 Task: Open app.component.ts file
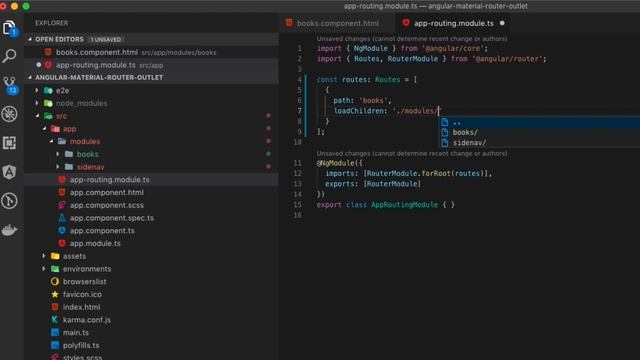102,231
